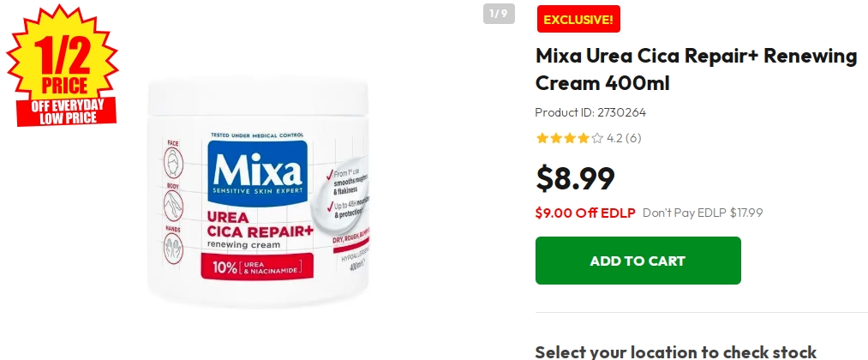
Task: Click the Product ID 2730264 text
Action: point(590,112)
